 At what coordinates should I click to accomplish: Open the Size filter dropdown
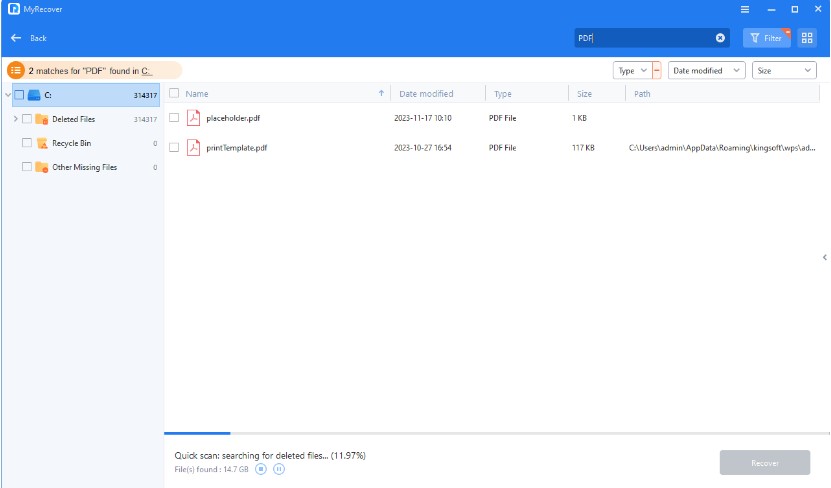[x=784, y=70]
